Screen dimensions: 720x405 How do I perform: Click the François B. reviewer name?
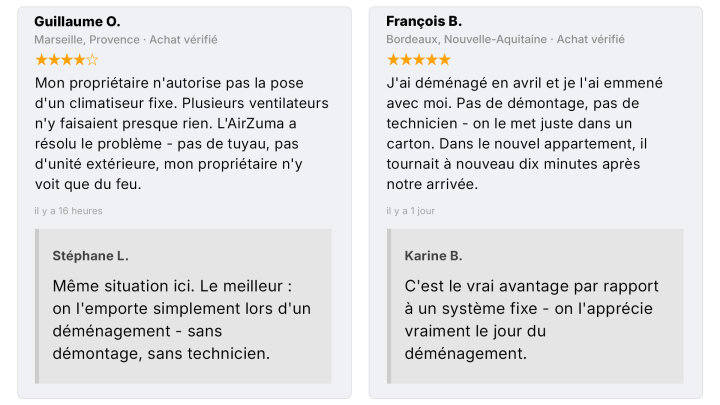point(424,21)
